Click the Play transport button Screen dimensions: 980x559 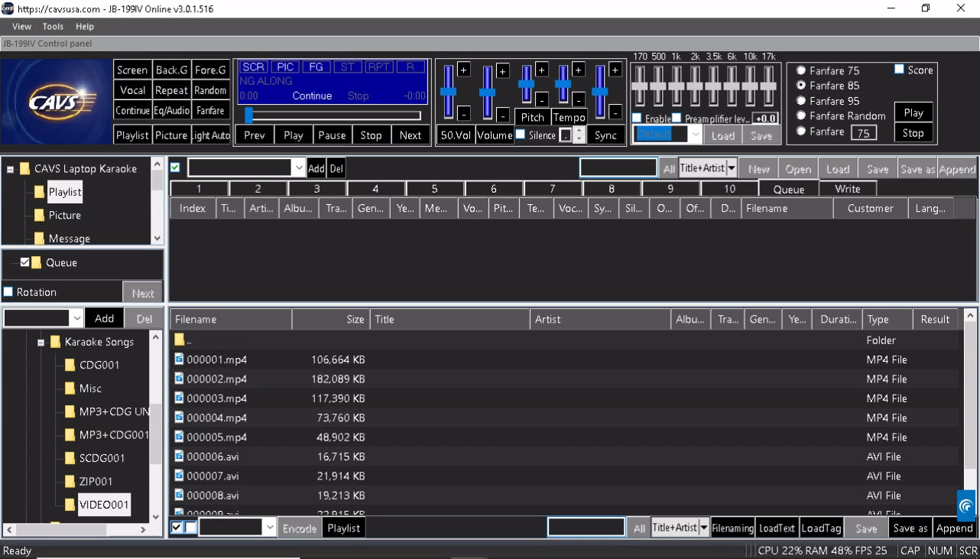(294, 135)
